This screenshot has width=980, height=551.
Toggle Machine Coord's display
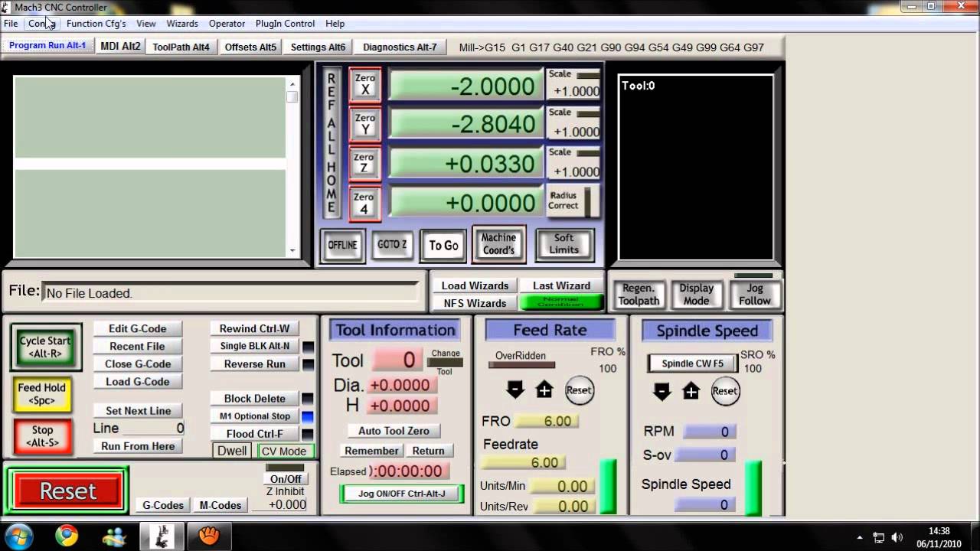498,244
